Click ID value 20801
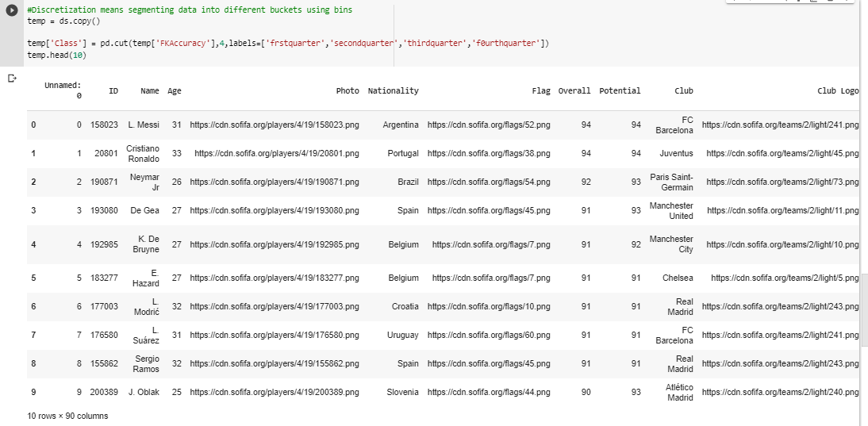868x426 pixels. pyautogui.click(x=106, y=154)
